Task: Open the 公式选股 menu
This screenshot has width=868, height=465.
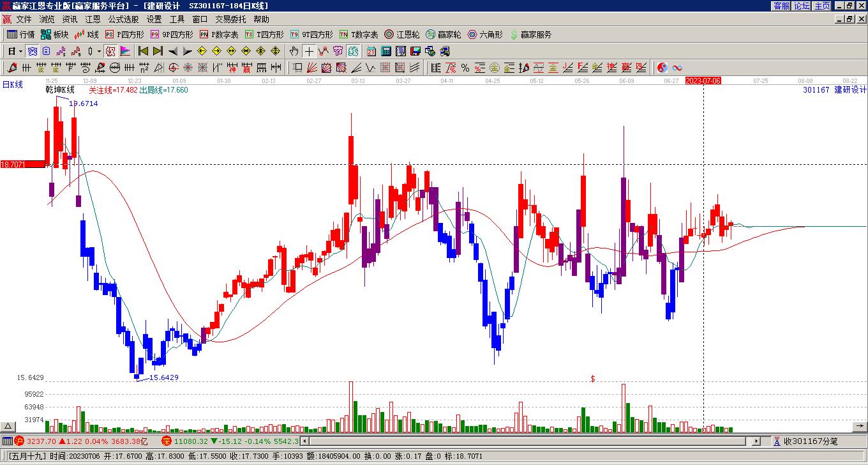Action: click(123, 19)
